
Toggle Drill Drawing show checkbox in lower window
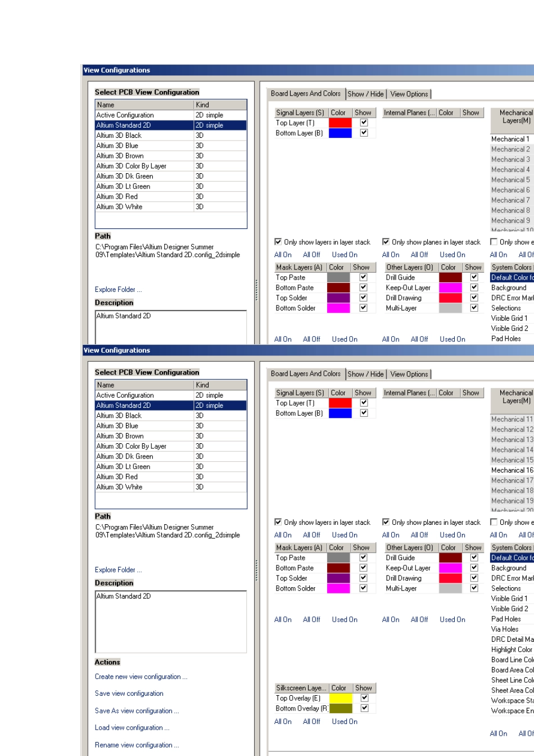click(x=474, y=578)
